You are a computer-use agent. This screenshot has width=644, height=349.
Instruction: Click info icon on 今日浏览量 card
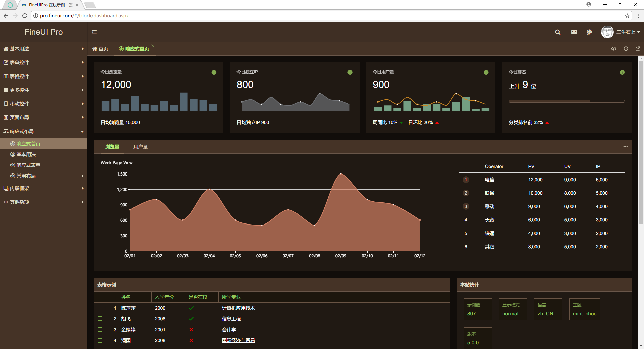point(214,72)
